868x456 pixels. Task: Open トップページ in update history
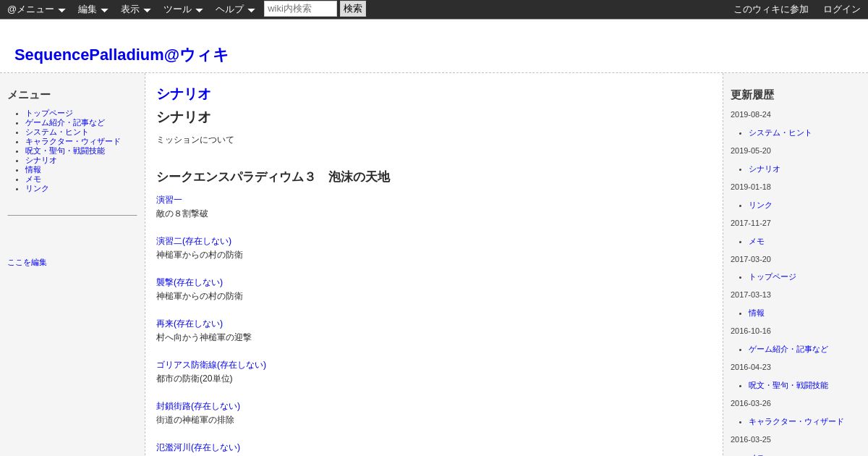click(773, 277)
